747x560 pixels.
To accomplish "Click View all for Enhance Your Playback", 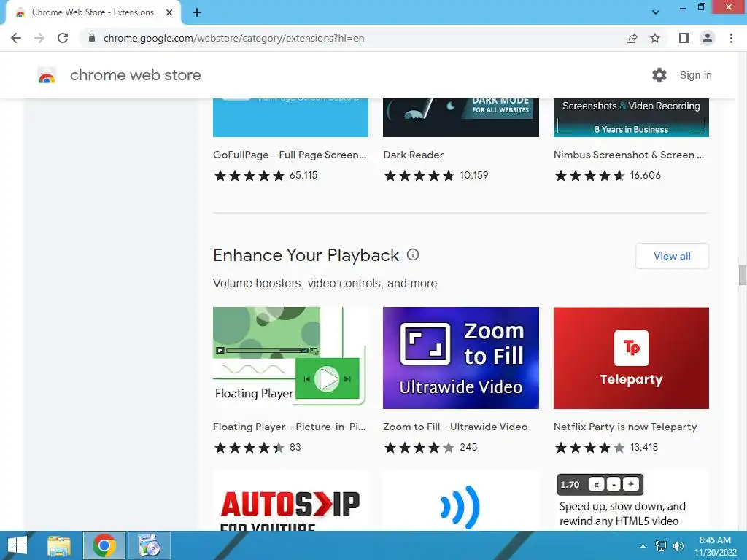I will [672, 256].
